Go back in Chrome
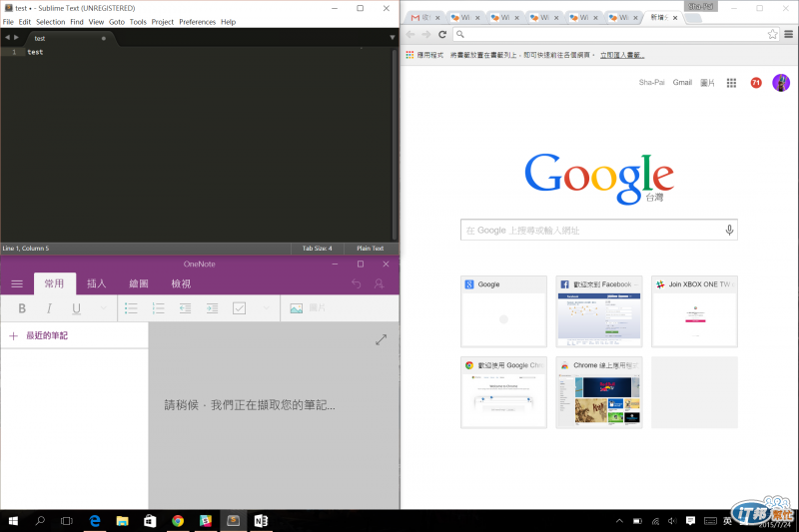Viewport: 799px width, 532px height. pyautogui.click(x=410, y=34)
